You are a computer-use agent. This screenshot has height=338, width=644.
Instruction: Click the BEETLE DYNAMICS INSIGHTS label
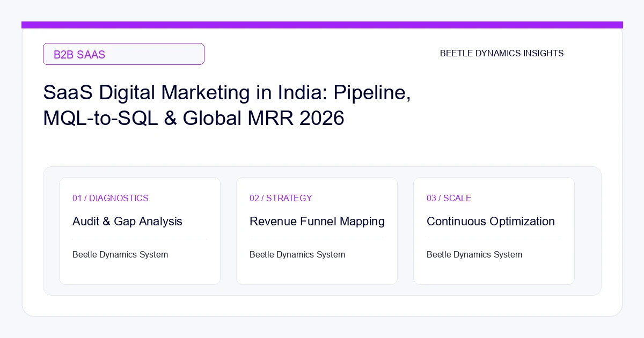[502, 54]
